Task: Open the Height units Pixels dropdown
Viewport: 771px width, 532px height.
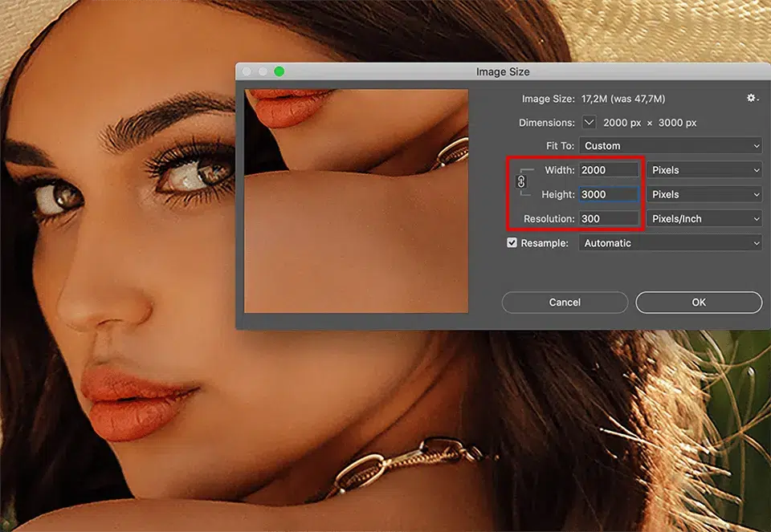Action: [704, 194]
